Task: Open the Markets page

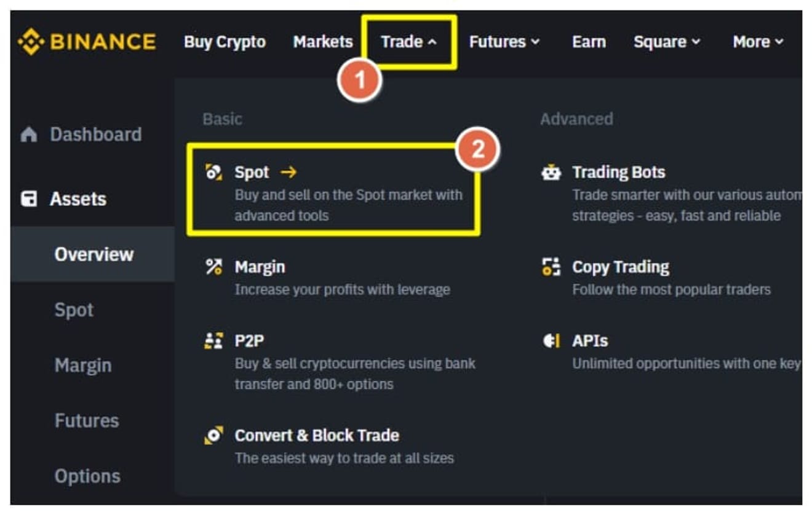Action: [x=323, y=42]
